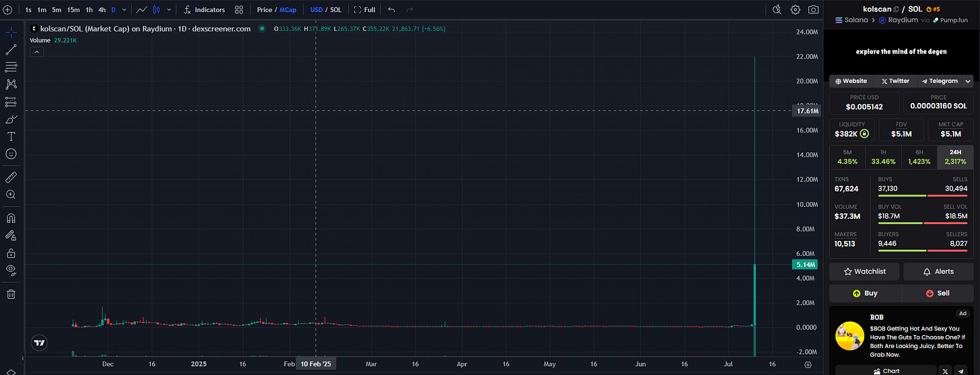Select the 24H performance tab
Image resolution: width=980 pixels, height=375 pixels.
point(954,157)
